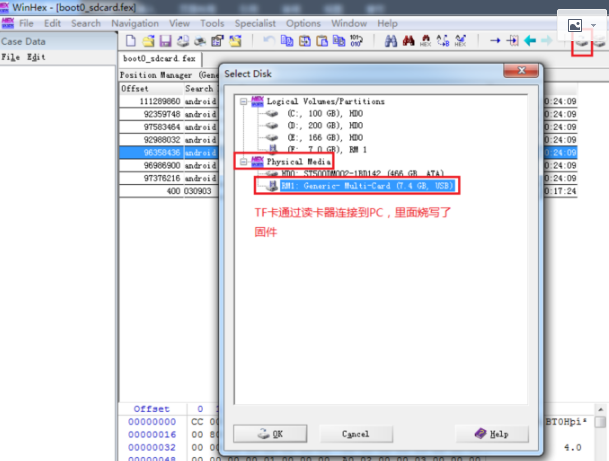Click Search column header in Position Manager
This screenshot has height=461, width=609.
pyautogui.click(x=201, y=89)
